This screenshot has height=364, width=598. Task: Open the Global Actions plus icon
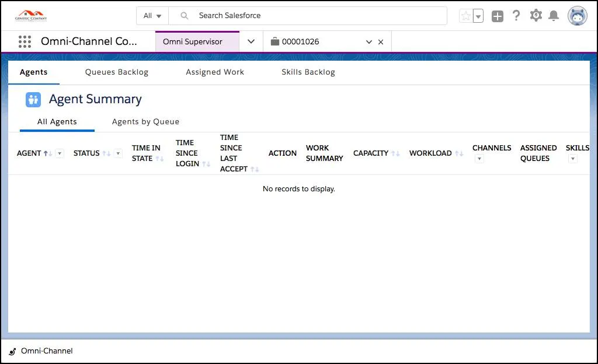coord(498,16)
